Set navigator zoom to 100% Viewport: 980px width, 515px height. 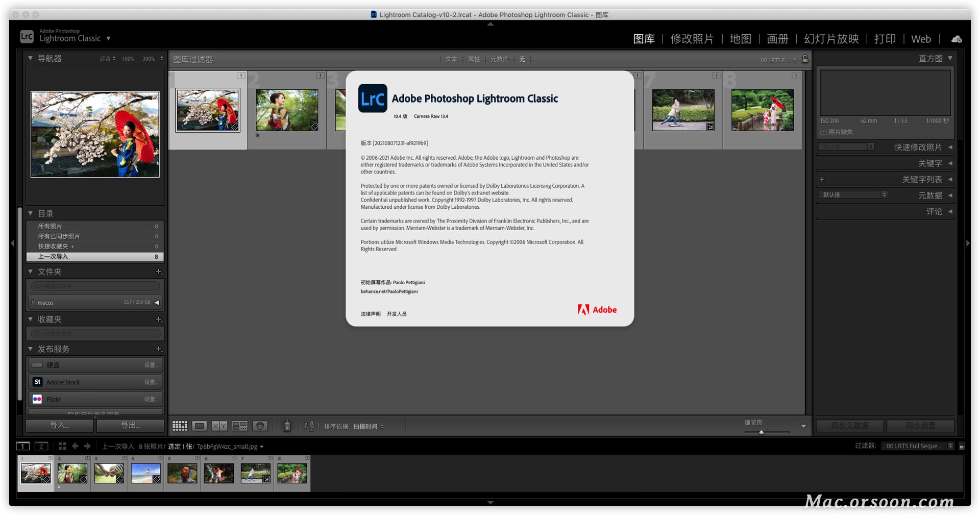pyautogui.click(x=128, y=59)
